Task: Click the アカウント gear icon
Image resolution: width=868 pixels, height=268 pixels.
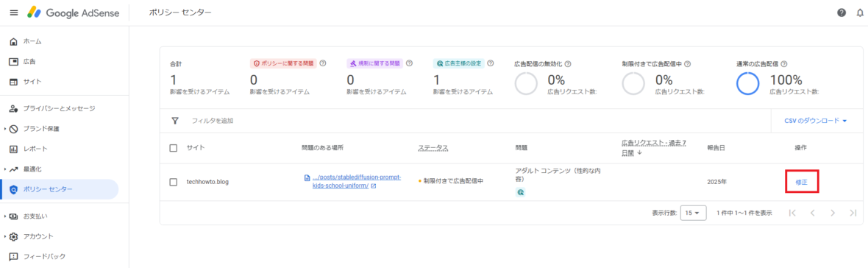Action: click(14, 236)
